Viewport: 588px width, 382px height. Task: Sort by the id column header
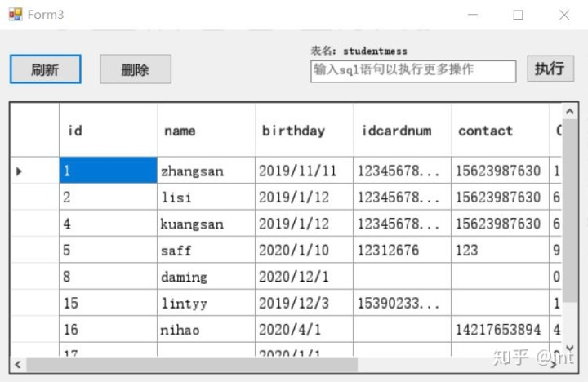pos(109,131)
